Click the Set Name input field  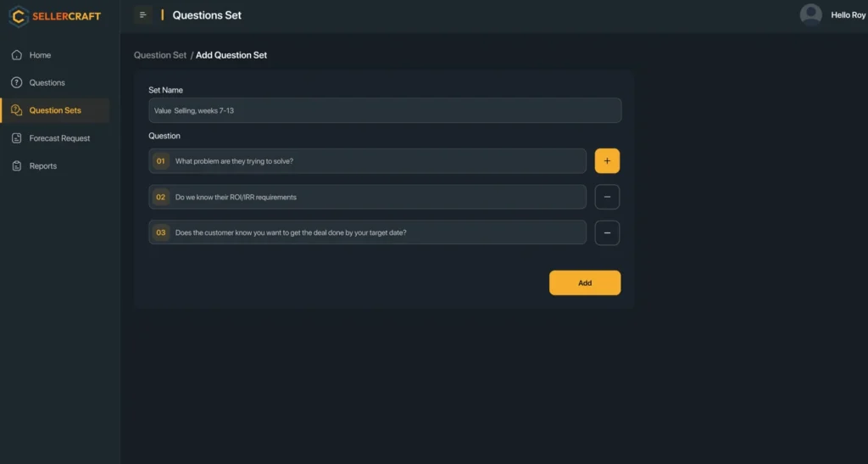(385, 110)
